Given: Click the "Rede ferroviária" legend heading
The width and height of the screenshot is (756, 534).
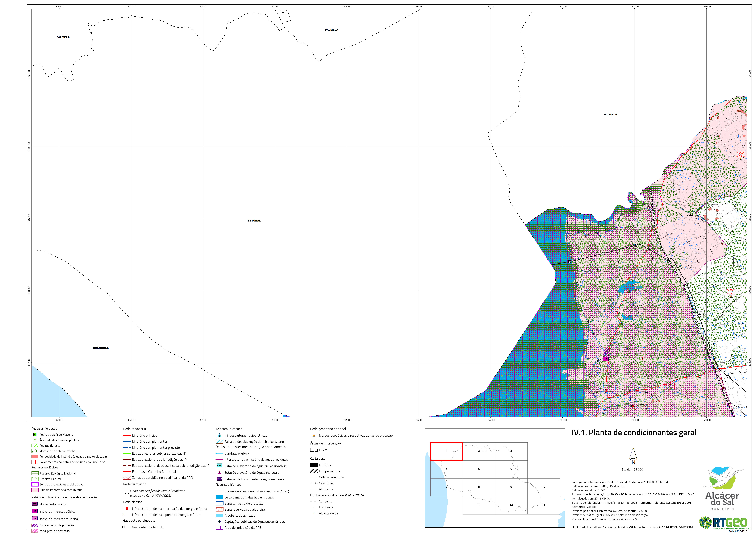Looking at the screenshot, I should click(x=135, y=484).
